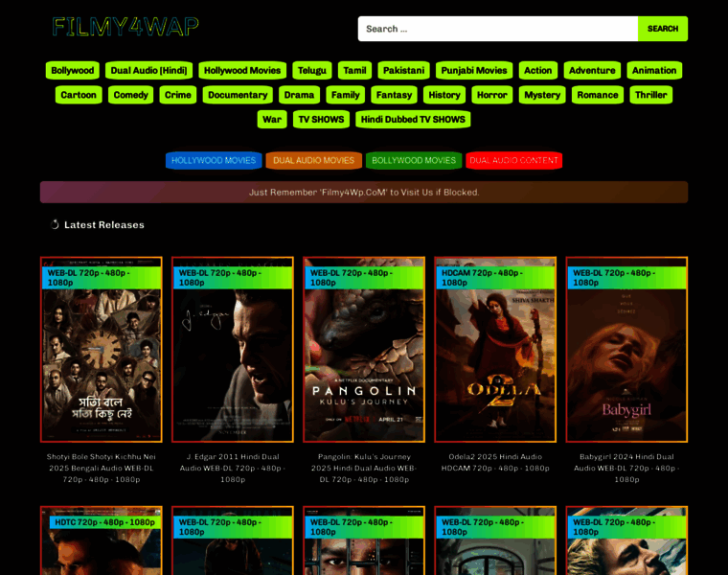Browse the Tamil category
This screenshot has width=728, height=575.
[x=354, y=71]
